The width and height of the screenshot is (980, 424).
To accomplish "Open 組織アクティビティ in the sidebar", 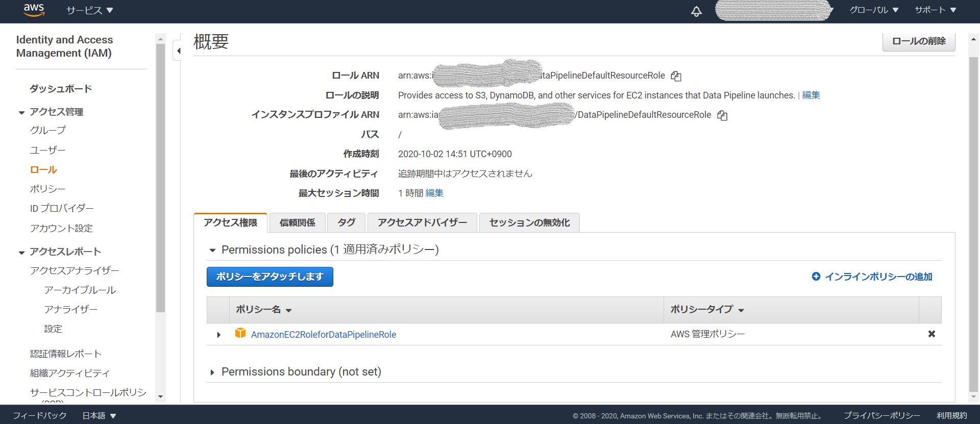I will tap(70, 373).
